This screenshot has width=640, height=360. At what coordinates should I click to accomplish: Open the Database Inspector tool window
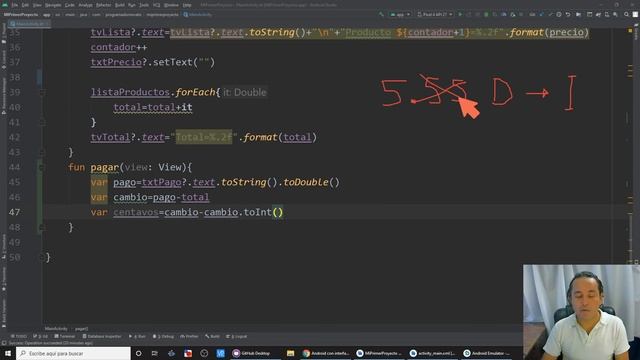coord(102,336)
